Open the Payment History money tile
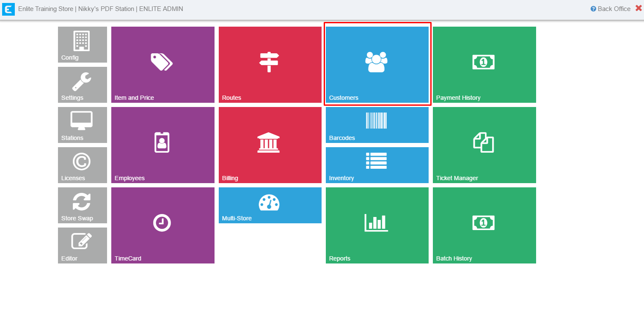This screenshot has width=644, height=321. (x=484, y=65)
